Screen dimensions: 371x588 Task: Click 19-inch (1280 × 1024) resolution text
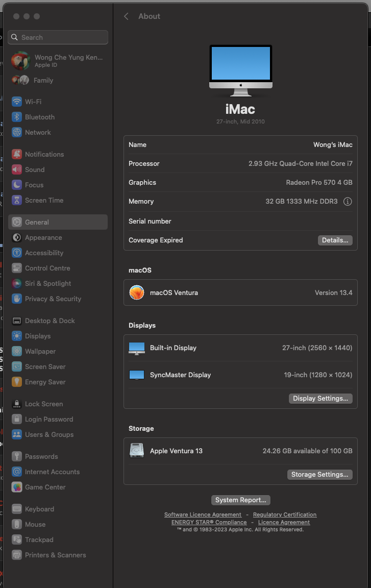point(318,375)
